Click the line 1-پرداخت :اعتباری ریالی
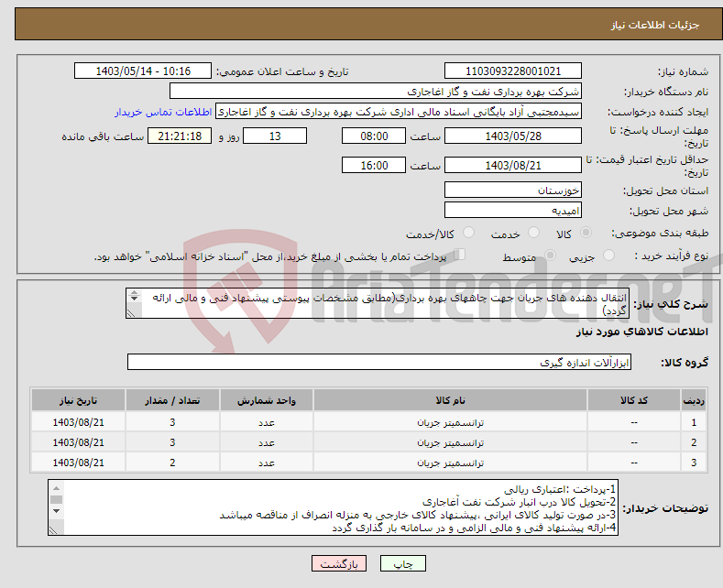Image resolution: width=723 pixels, height=588 pixels. pyautogui.click(x=560, y=489)
